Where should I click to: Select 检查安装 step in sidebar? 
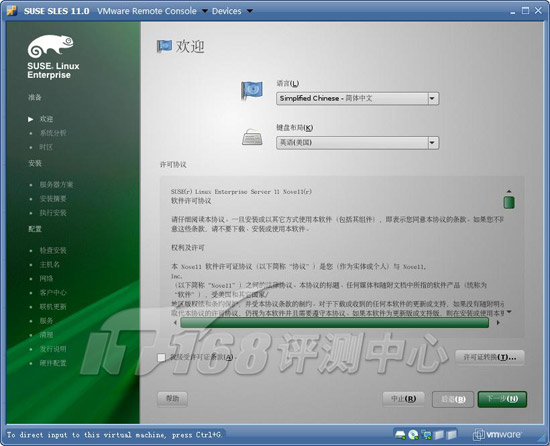pos(53,250)
